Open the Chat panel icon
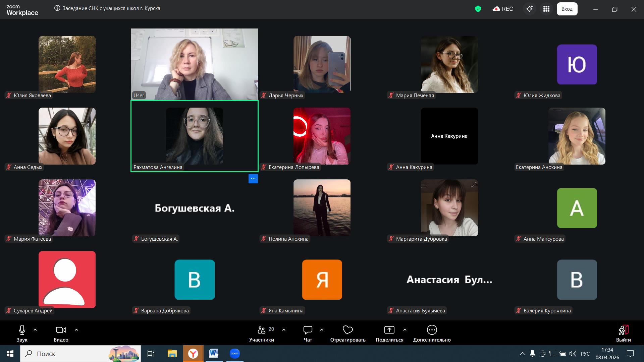Image resolution: width=644 pixels, height=362 pixels. 308,330
